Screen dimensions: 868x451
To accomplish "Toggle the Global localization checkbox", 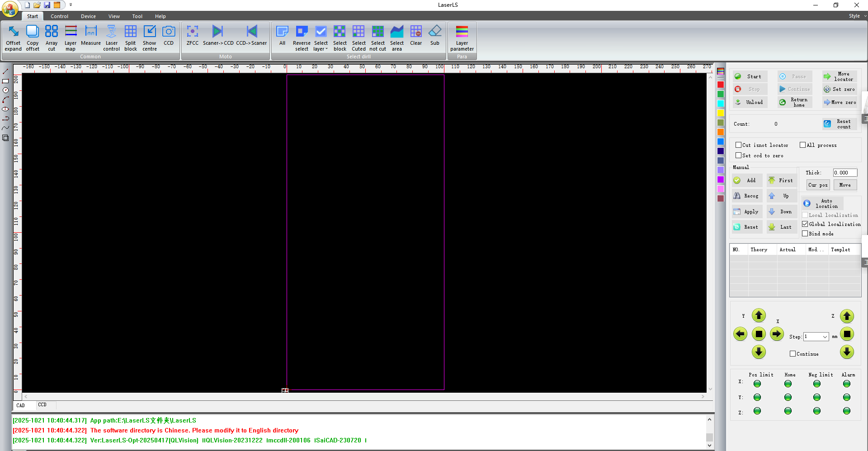I will pyautogui.click(x=805, y=224).
